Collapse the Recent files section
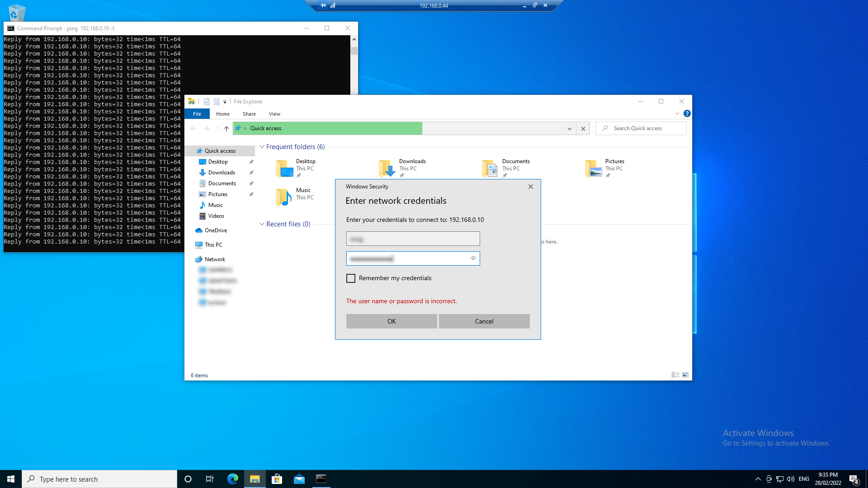This screenshot has width=868, height=488. click(x=262, y=224)
